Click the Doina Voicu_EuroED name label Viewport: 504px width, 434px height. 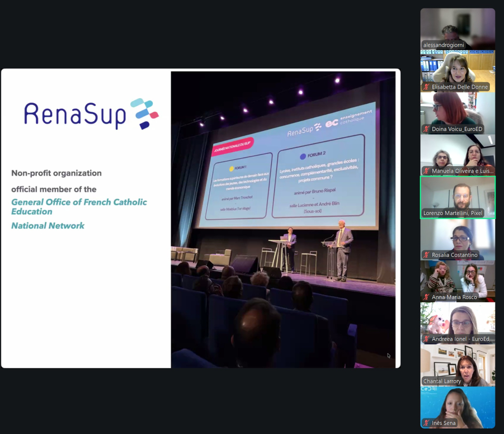457,129
